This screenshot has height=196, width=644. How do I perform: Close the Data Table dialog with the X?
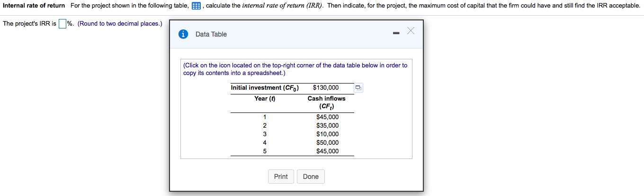coord(411,31)
